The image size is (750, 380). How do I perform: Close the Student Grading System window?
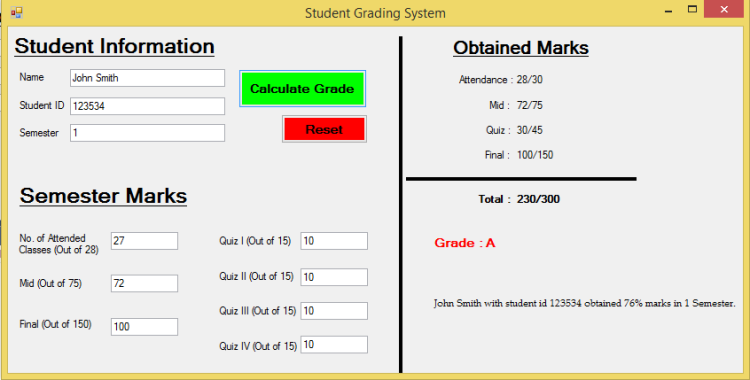click(725, 9)
